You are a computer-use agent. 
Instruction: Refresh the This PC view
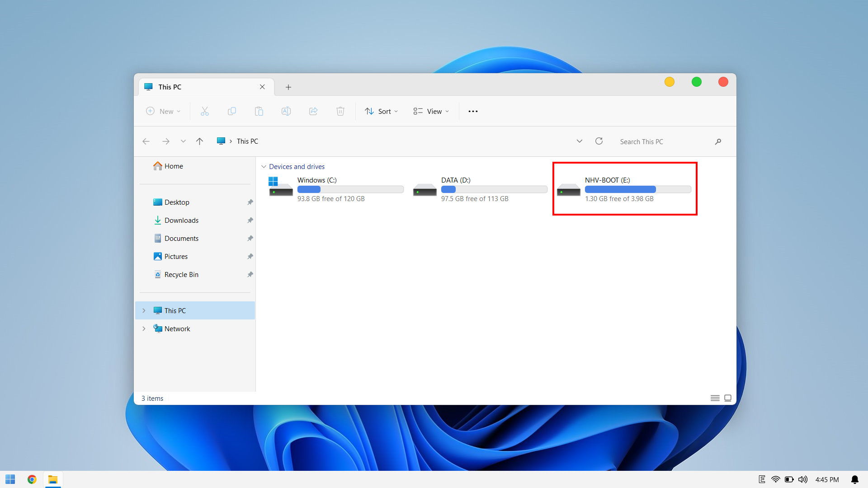point(599,141)
